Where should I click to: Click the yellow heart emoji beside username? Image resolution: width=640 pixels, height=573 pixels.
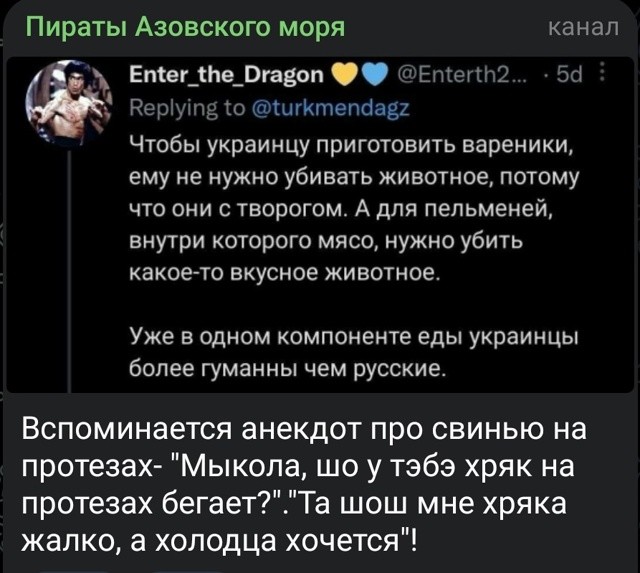345,76
